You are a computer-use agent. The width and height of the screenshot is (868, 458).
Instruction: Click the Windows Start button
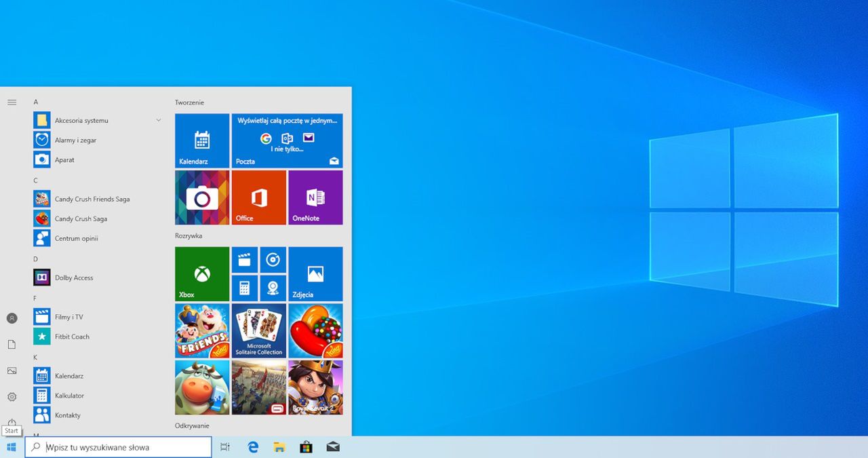click(12, 447)
